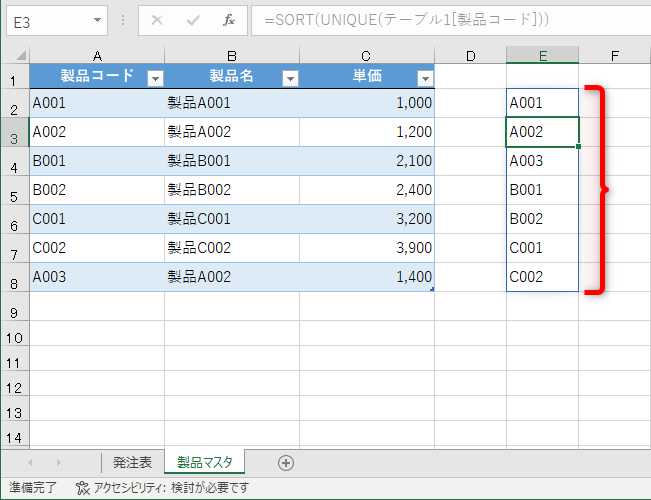
Task: Click cell B5 containing 製品B002
Action: 232,190
